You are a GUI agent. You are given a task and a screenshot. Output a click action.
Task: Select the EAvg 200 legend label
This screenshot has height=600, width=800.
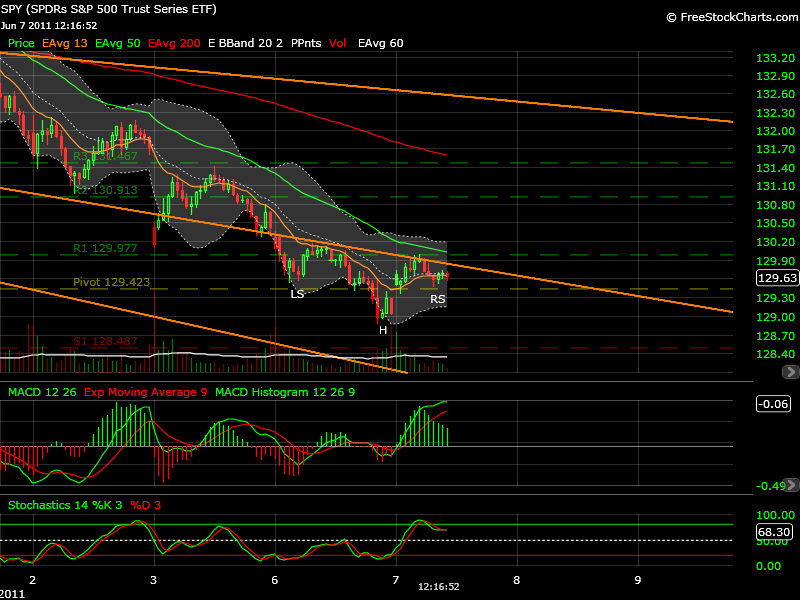pyautogui.click(x=174, y=44)
